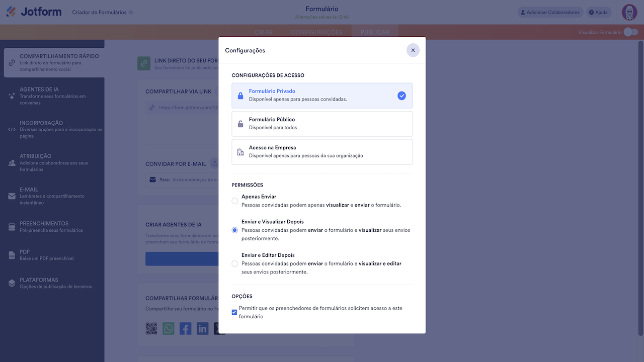644x362 pixels.
Task: Select the Acesso na Empresa access option
Action: click(322, 152)
